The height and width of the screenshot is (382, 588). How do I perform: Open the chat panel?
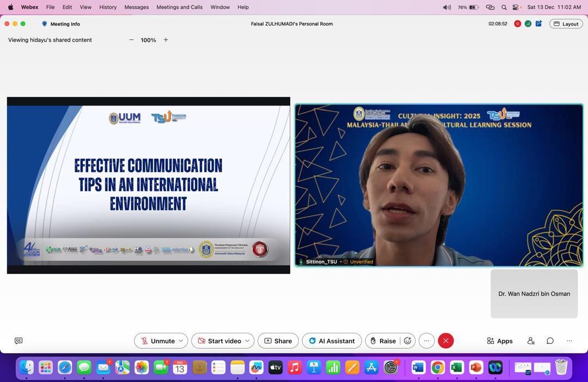550,341
